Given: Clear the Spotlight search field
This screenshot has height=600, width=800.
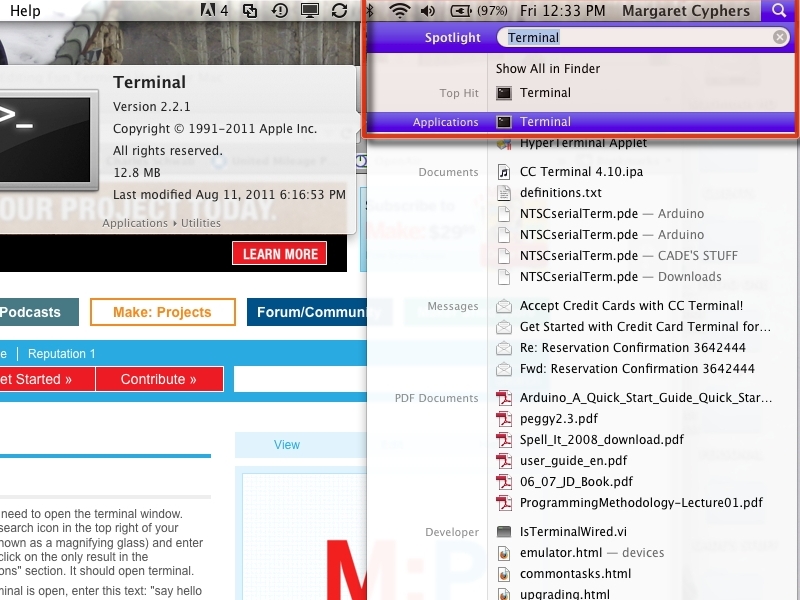Looking at the screenshot, I should pos(779,37).
